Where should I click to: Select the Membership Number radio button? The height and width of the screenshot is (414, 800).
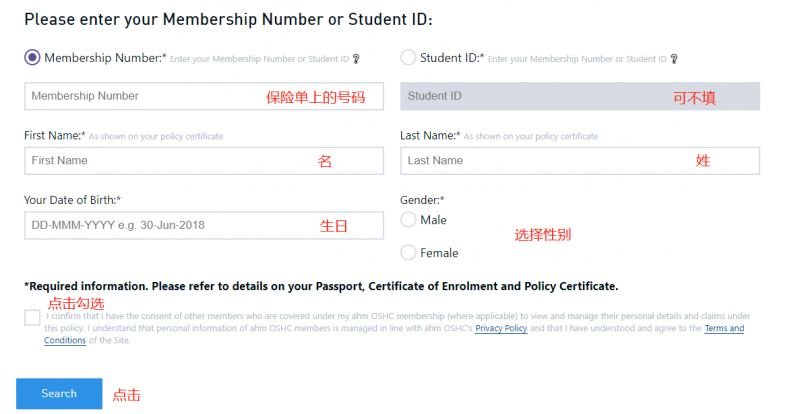[x=32, y=58]
